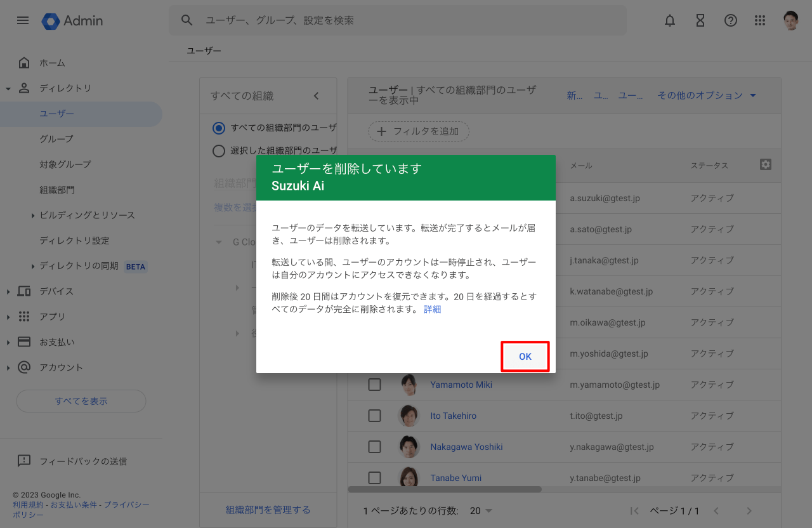This screenshot has height=528, width=812.
Task: Click Ito Takehiro's avatar
Action: [x=409, y=416]
